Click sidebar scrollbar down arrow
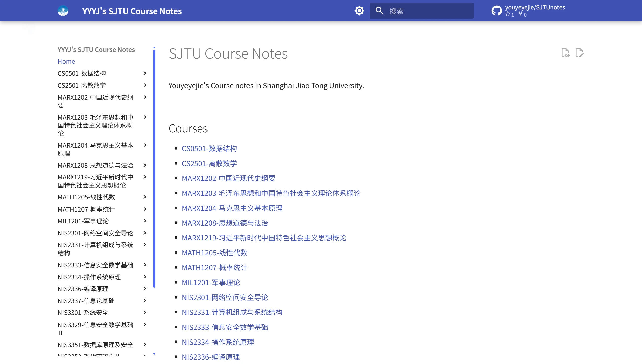 click(154, 354)
